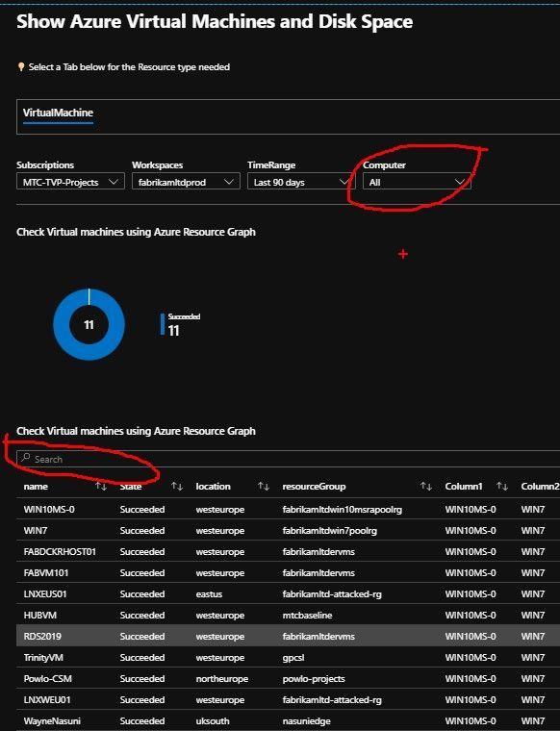Select the LNXWEU01 row name
The image size is (560, 731).
coord(47,700)
